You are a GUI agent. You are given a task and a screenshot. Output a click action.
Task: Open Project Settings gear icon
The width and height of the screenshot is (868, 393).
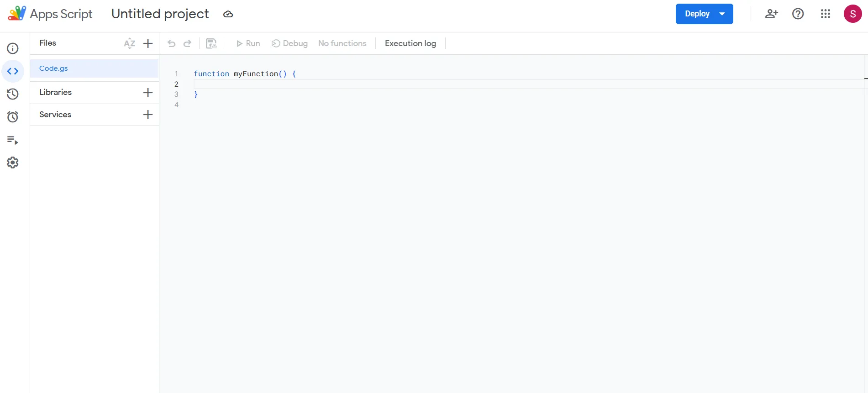[x=13, y=162]
